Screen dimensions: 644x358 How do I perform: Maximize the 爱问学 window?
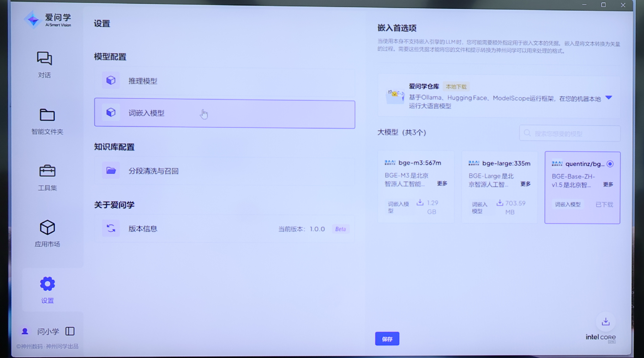pyautogui.click(x=603, y=5)
